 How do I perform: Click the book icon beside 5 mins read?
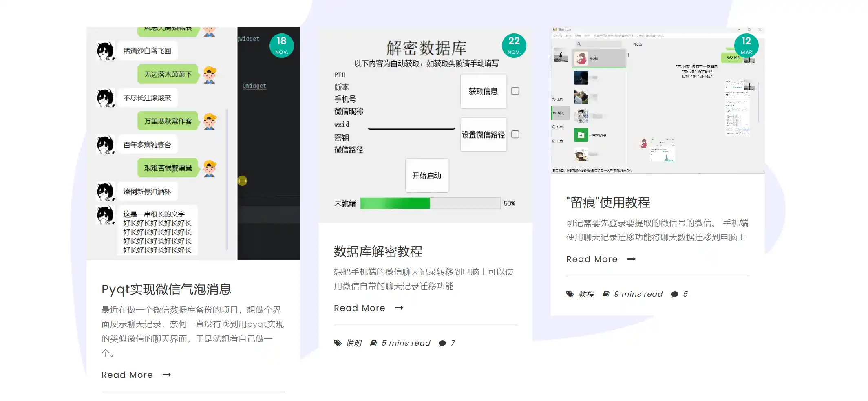coord(373,343)
